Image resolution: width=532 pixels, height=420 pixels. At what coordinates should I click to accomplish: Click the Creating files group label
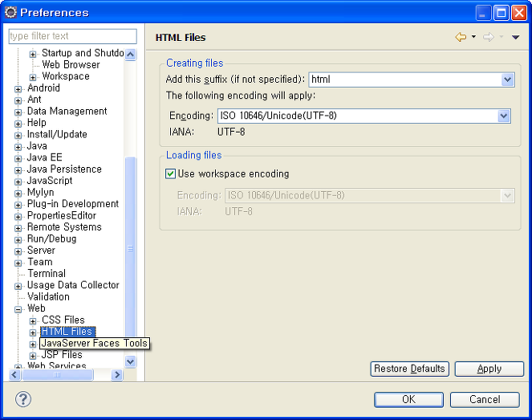pyautogui.click(x=195, y=63)
